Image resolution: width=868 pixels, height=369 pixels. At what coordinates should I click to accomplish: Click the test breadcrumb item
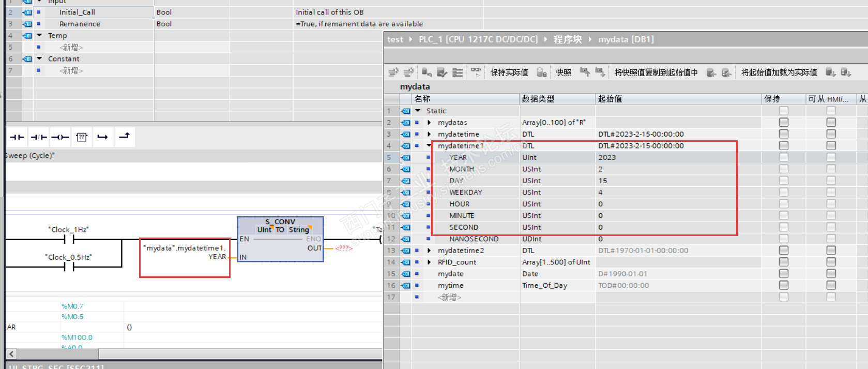[x=395, y=39]
